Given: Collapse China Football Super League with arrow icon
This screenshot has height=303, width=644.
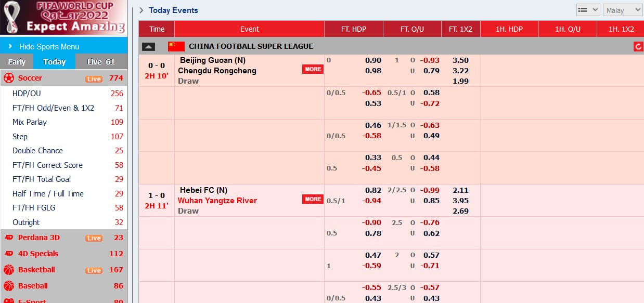Looking at the screenshot, I should pyautogui.click(x=148, y=47).
